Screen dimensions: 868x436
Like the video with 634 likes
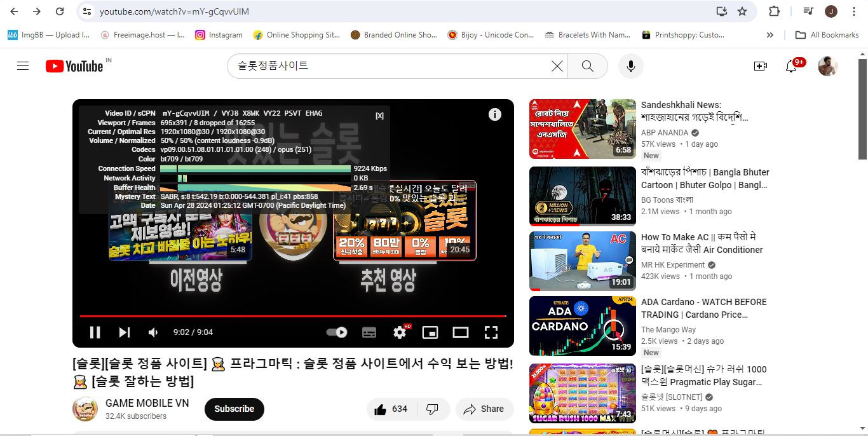(391, 409)
